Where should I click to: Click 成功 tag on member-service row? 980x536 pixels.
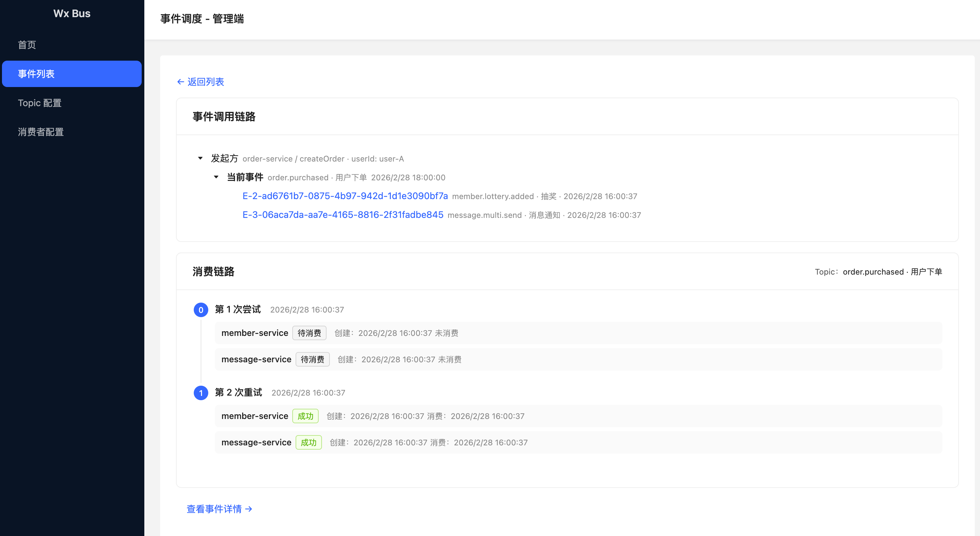coord(305,416)
